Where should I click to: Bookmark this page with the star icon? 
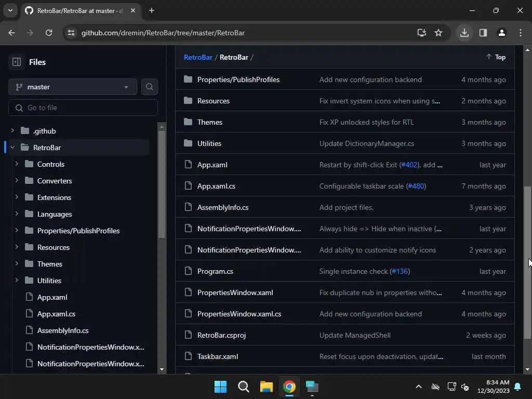[x=438, y=33]
